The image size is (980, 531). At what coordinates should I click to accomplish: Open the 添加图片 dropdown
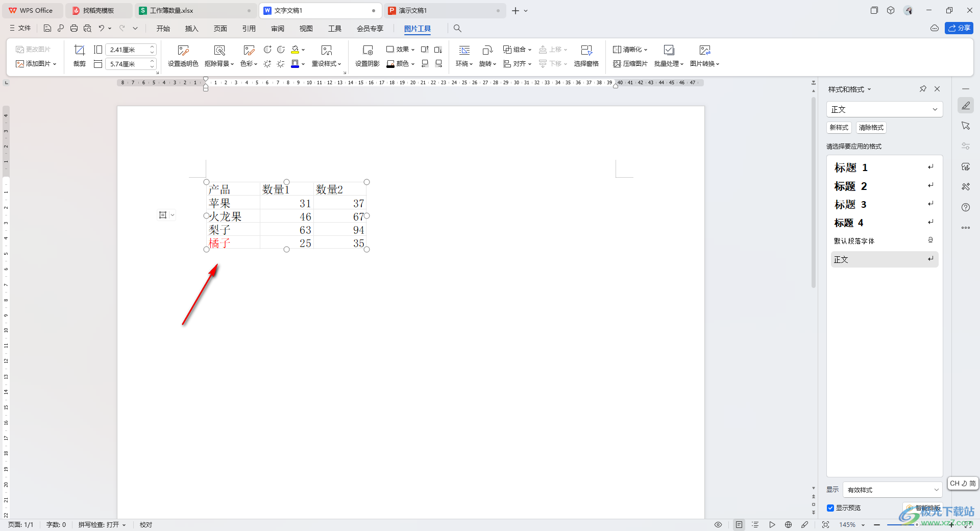[x=36, y=64]
